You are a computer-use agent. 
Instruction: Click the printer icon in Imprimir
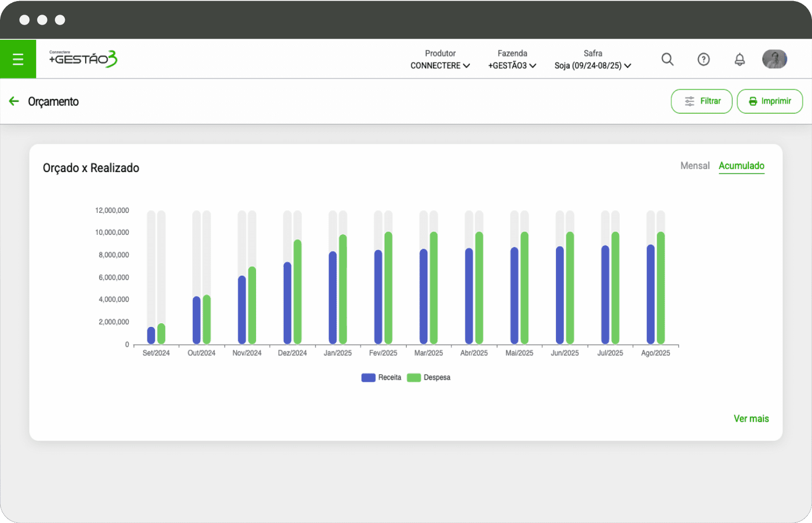(x=752, y=101)
